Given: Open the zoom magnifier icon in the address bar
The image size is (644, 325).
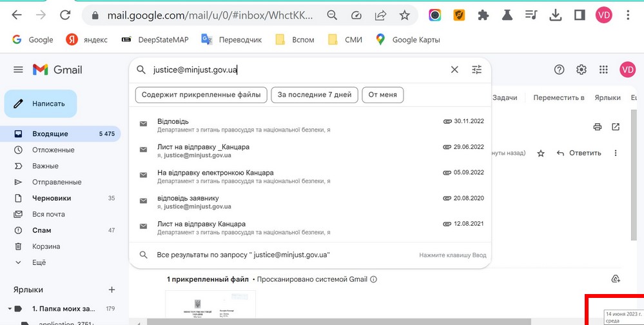Looking at the screenshot, I should (x=332, y=15).
